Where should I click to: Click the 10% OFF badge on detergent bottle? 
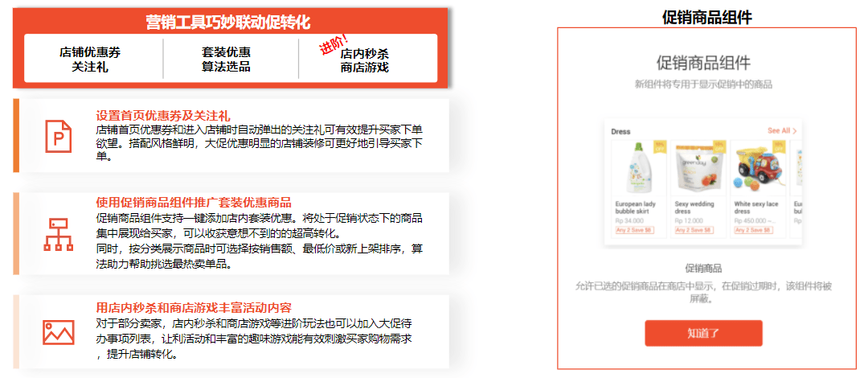coord(660,147)
